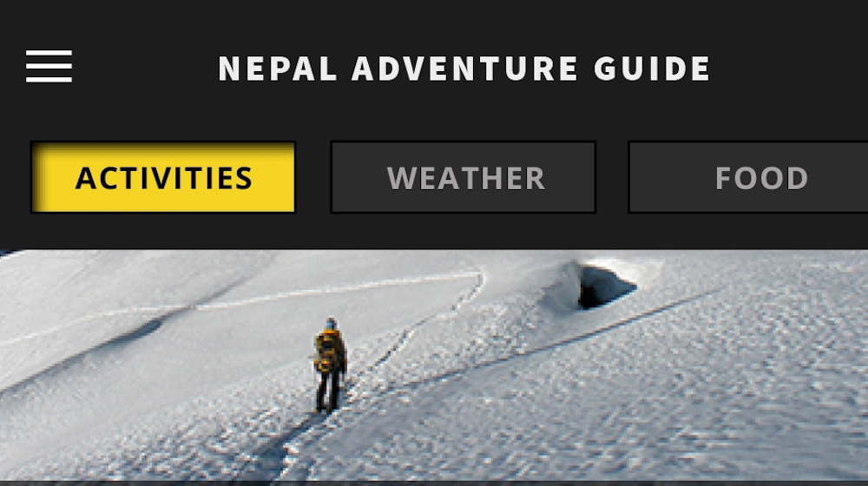
Task: Click the word ADVENTURE in header
Action: [465, 69]
